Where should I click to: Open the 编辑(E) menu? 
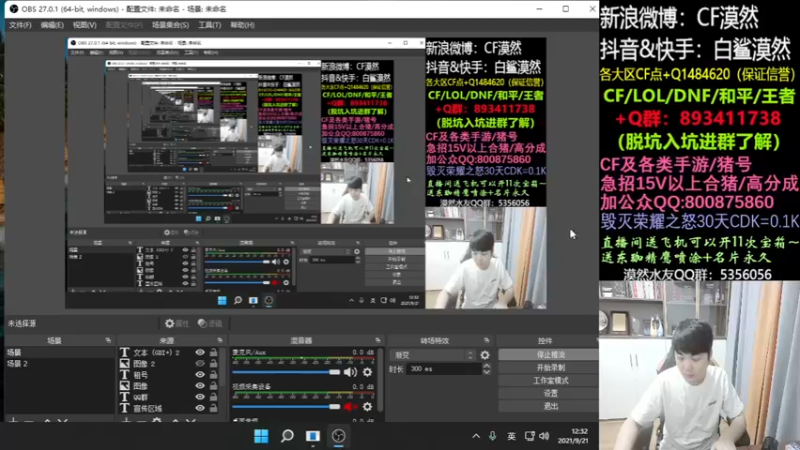[52, 25]
